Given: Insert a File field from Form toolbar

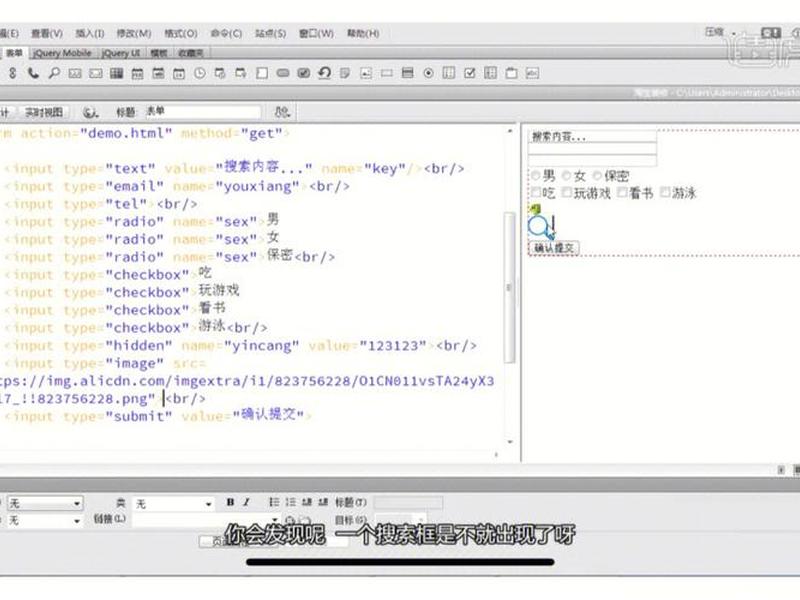Looking at the screenshot, I should point(345,73).
